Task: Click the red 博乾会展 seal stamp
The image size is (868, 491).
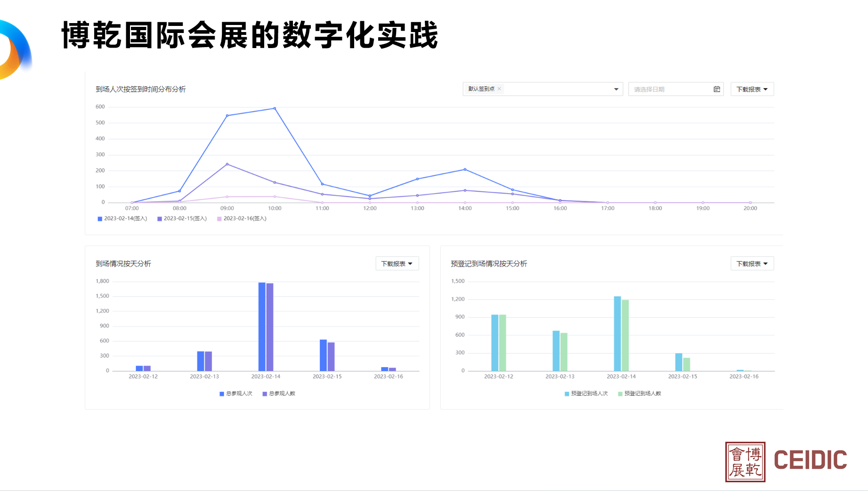Action: click(x=746, y=461)
